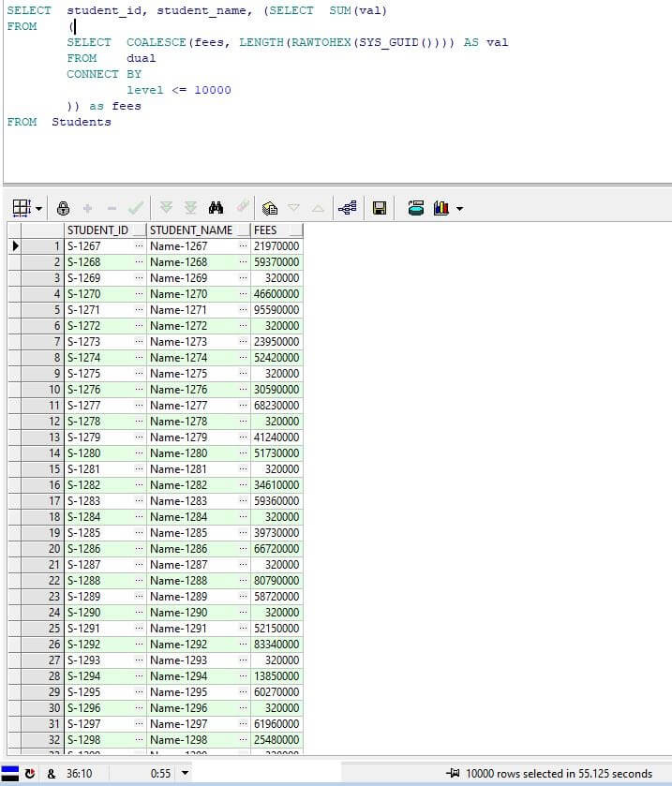672x786 pixels.
Task: Open cell editor ellipsis beside S-1270
Action: click(139, 294)
